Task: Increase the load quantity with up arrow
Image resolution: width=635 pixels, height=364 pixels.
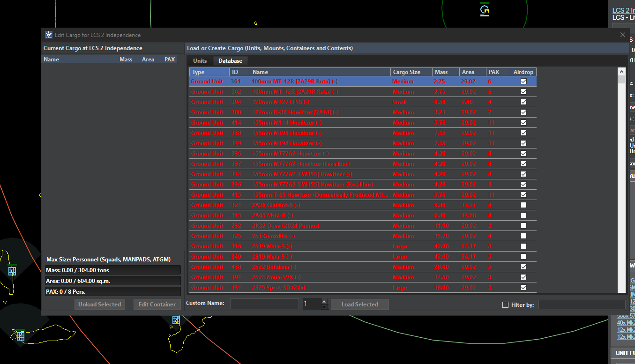Action: tap(324, 301)
